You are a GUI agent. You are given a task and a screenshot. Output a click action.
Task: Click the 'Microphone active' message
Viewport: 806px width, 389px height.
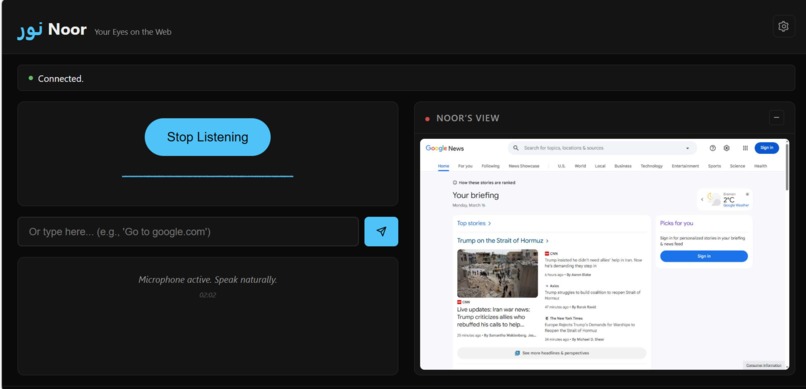point(208,280)
